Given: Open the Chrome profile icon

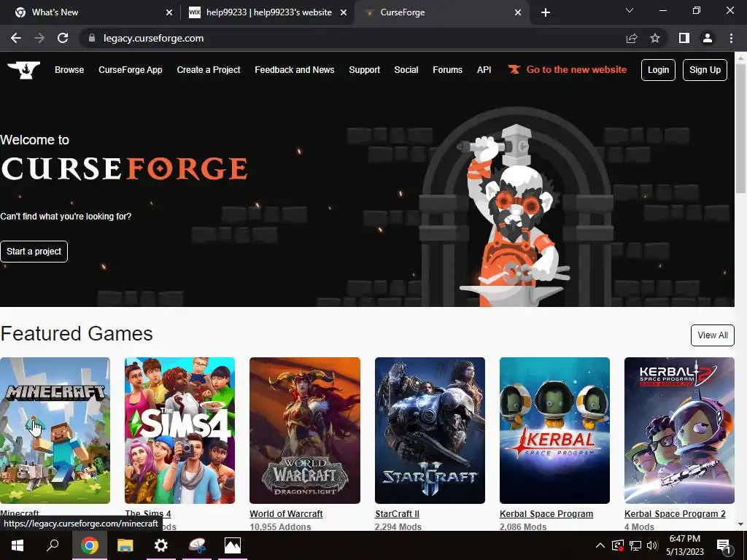Looking at the screenshot, I should [708, 38].
